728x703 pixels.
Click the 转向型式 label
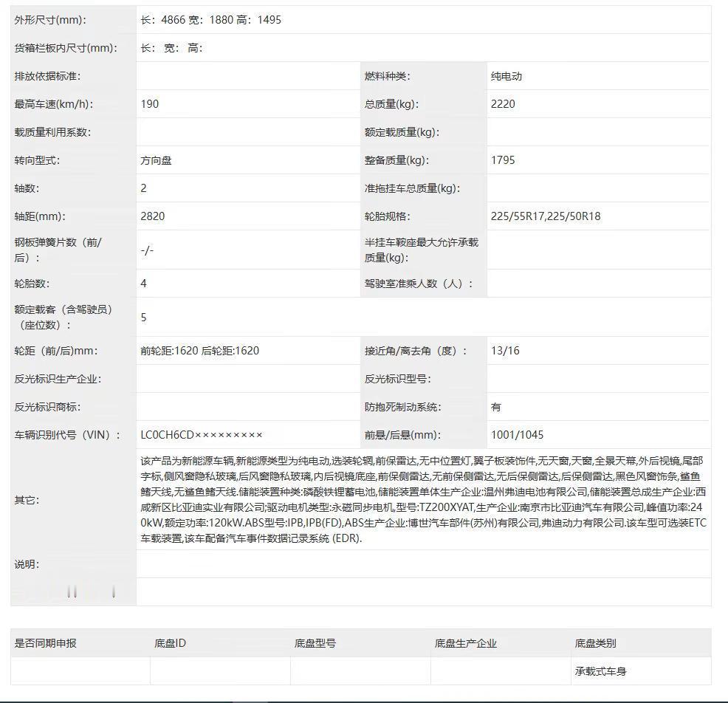[37, 160]
